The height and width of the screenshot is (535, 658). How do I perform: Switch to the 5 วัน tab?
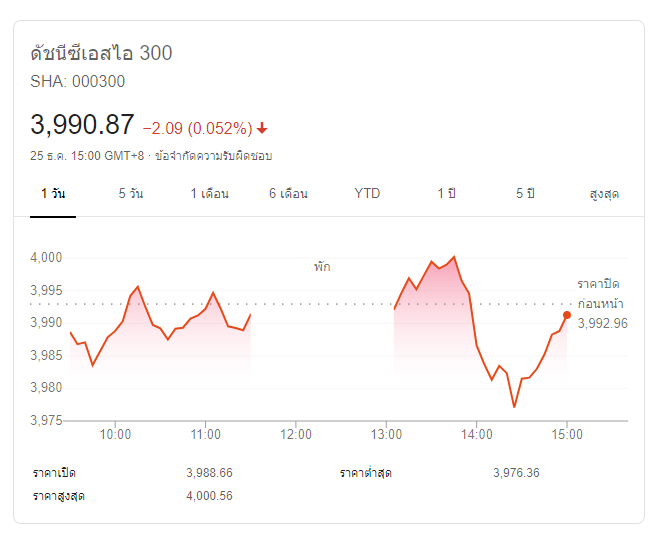(x=130, y=193)
